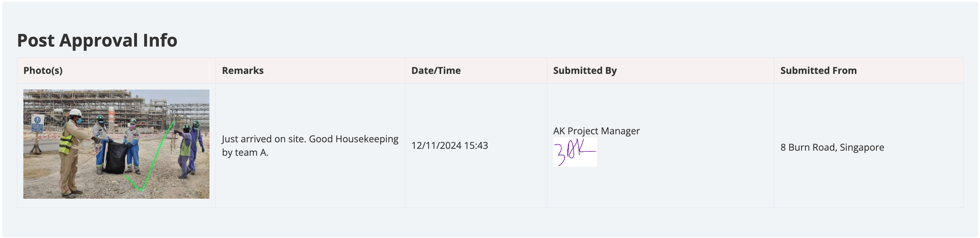Click the Date/Time column header
This screenshot has width=980, height=238.
click(436, 71)
